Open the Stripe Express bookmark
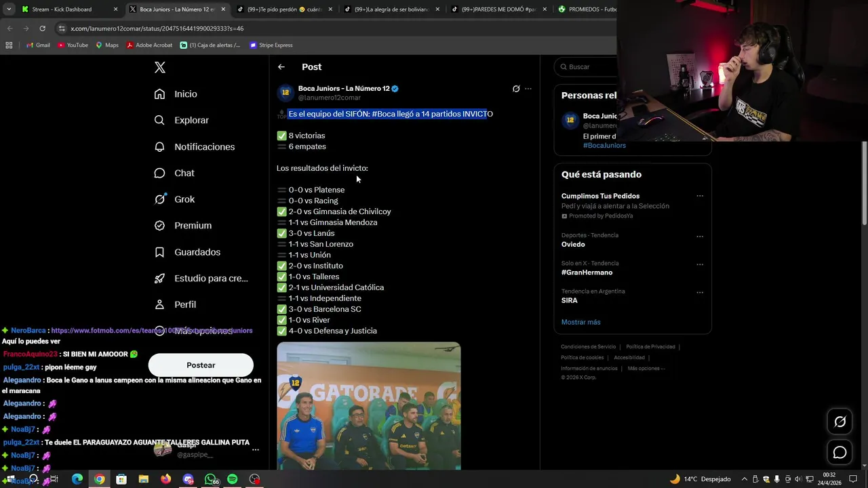Image resolution: width=868 pixels, height=488 pixels. point(271,45)
